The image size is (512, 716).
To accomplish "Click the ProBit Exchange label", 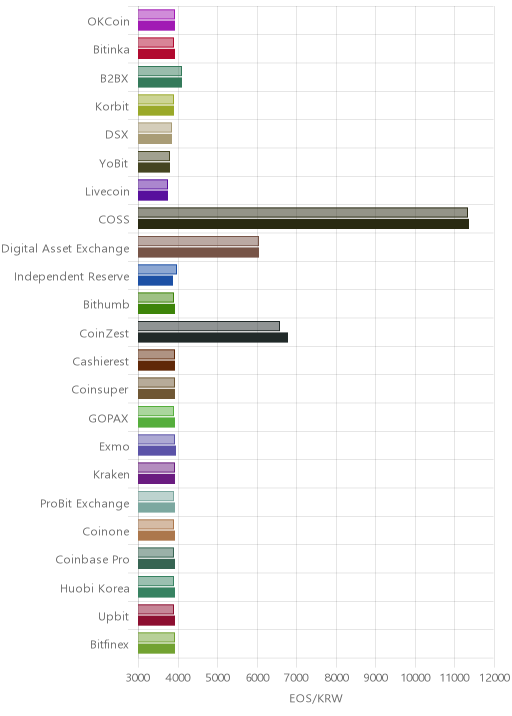I will click(x=85, y=504).
